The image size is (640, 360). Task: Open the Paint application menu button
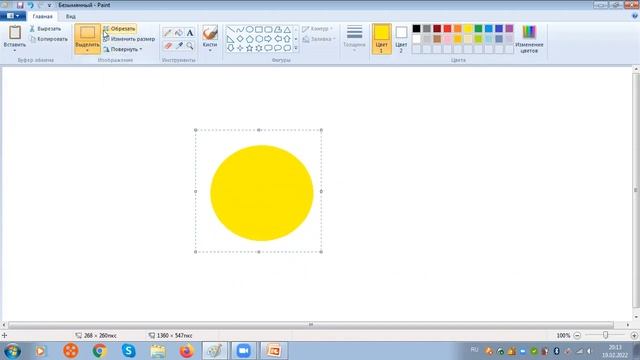[x=13, y=16]
